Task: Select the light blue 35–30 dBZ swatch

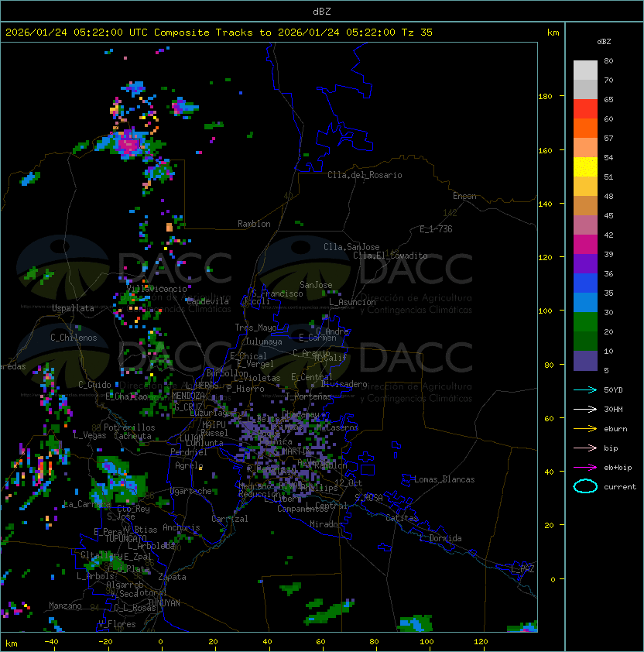Action: click(x=585, y=302)
